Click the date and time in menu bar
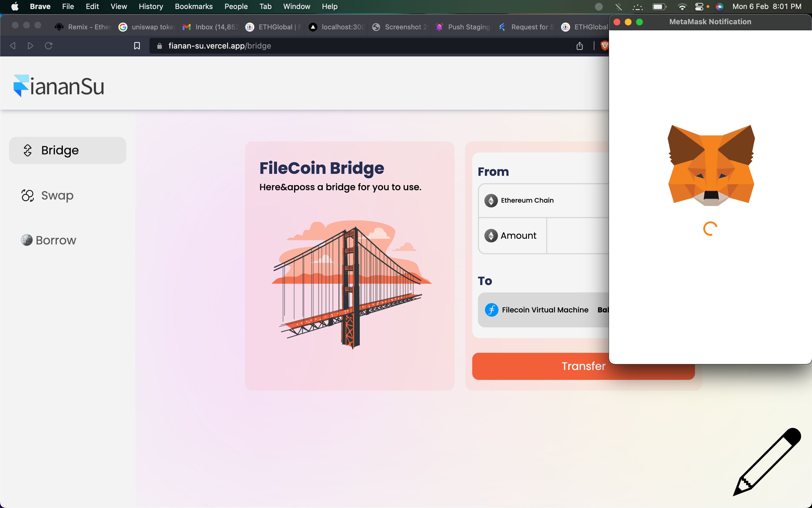Viewport: 812px width, 508px height. 767,6
